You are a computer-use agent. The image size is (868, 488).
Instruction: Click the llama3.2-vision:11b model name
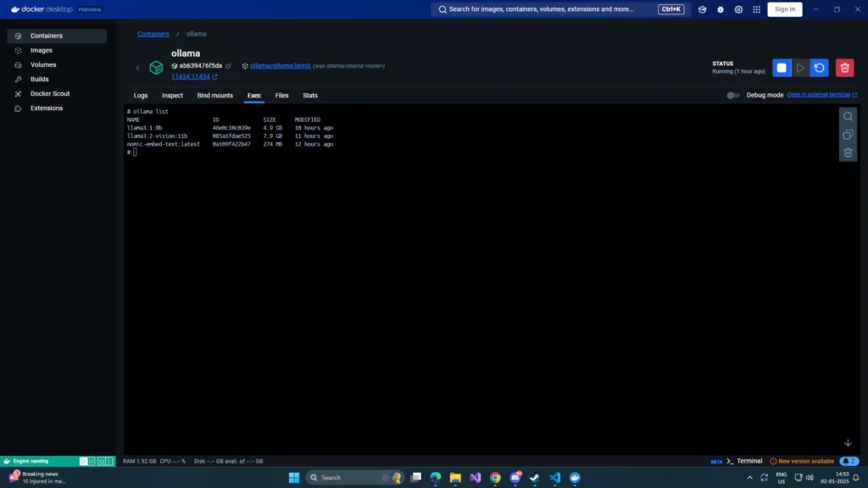click(x=157, y=136)
